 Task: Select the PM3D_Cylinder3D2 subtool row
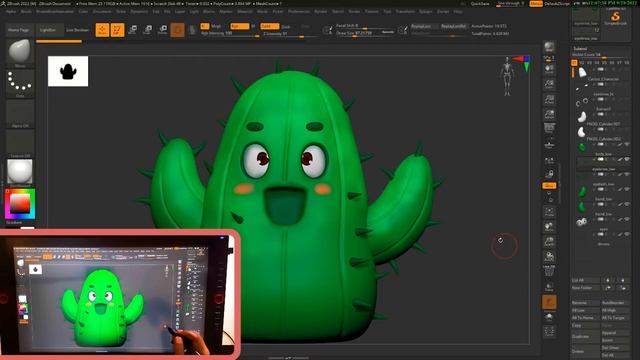(x=601, y=135)
